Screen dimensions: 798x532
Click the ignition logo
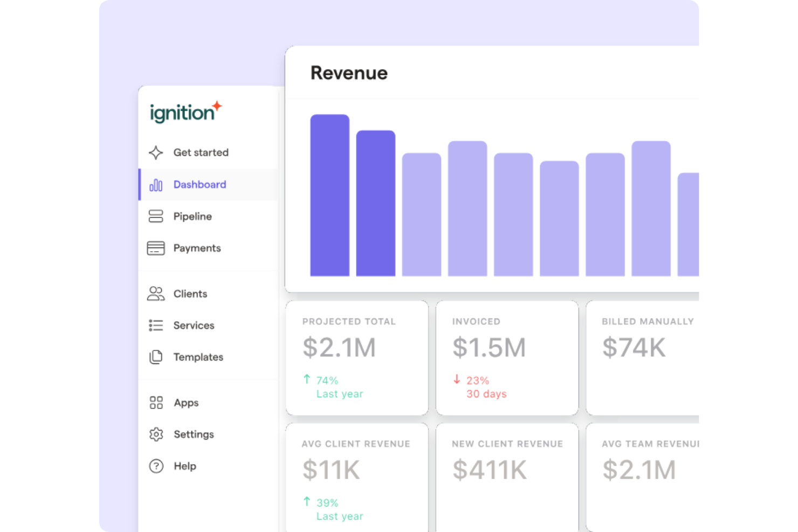(x=185, y=112)
